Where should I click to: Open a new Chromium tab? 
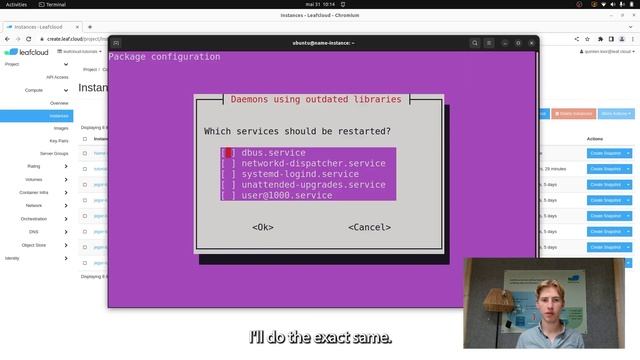tap(90, 27)
